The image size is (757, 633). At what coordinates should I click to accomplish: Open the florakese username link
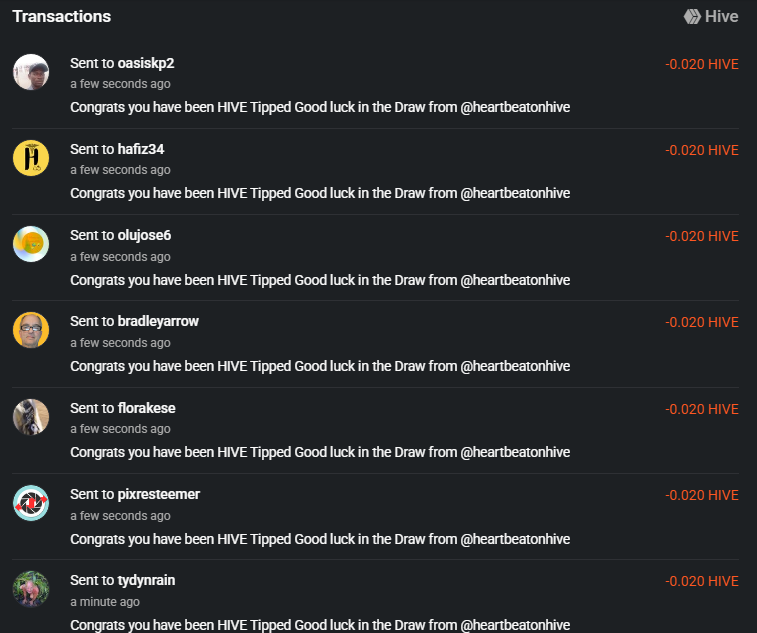pyautogui.click(x=147, y=408)
